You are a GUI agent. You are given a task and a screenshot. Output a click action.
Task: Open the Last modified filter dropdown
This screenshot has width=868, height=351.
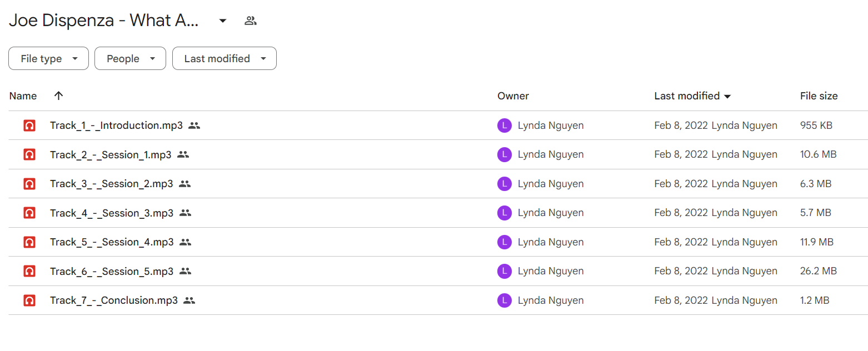click(x=225, y=58)
